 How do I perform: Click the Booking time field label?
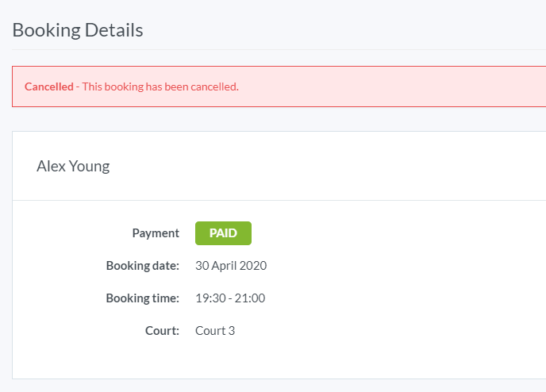143,298
